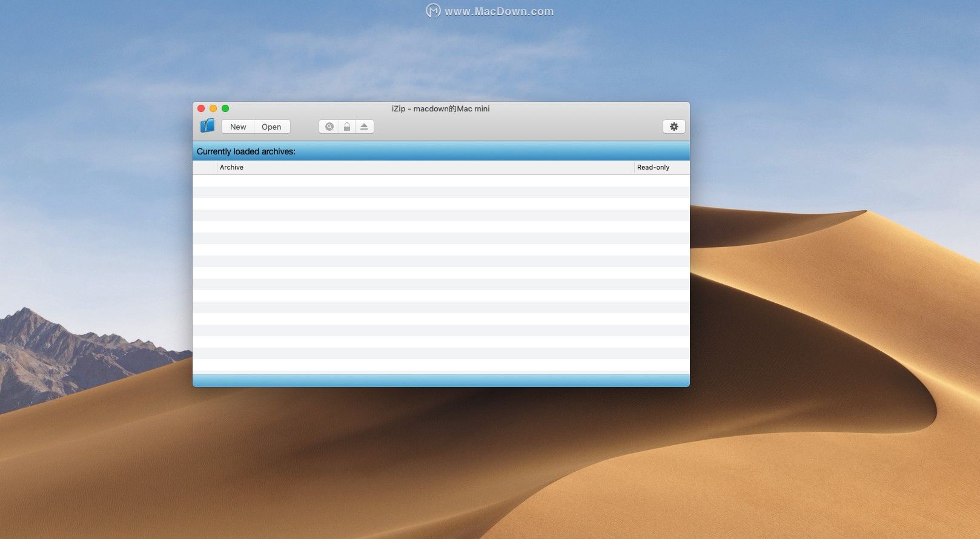The width and height of the screenshot is (980, 539).
Task: Click the blank column header before Archive
Action: tap(205, 167)
